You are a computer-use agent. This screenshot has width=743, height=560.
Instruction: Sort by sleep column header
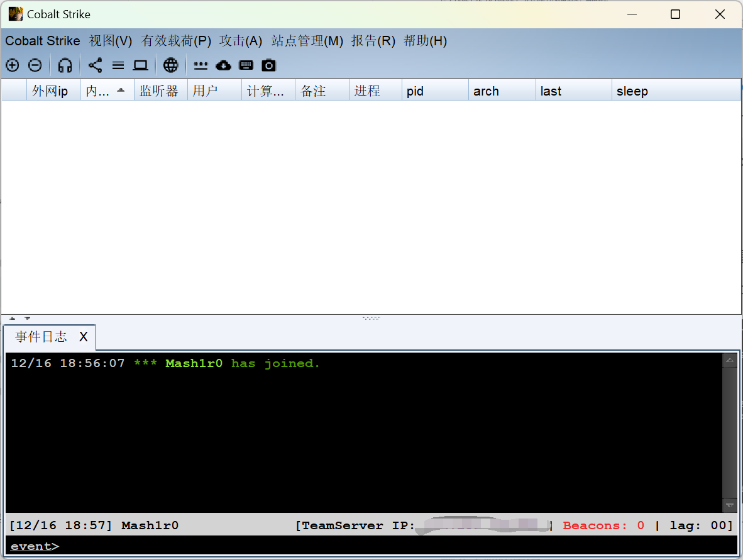[676, 91]
